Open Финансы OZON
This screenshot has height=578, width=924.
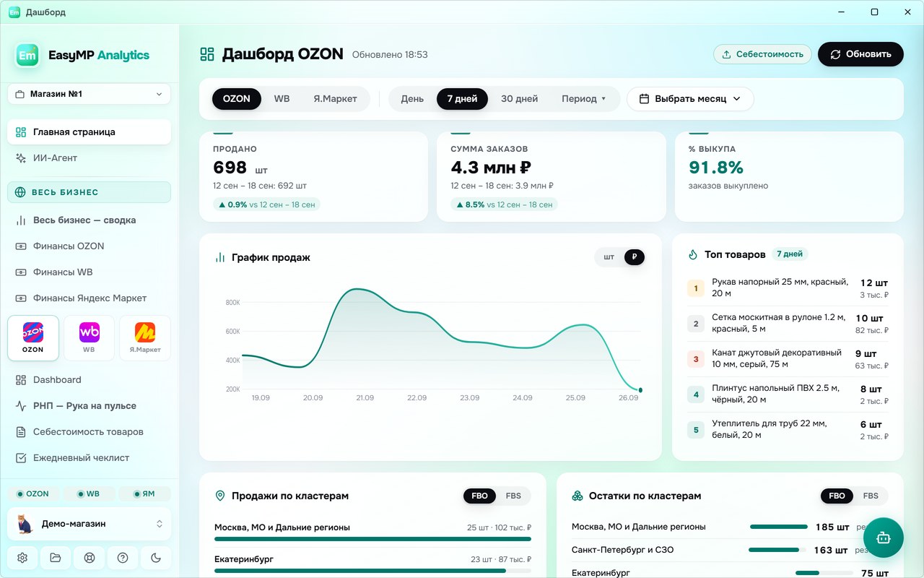point(90,246)
